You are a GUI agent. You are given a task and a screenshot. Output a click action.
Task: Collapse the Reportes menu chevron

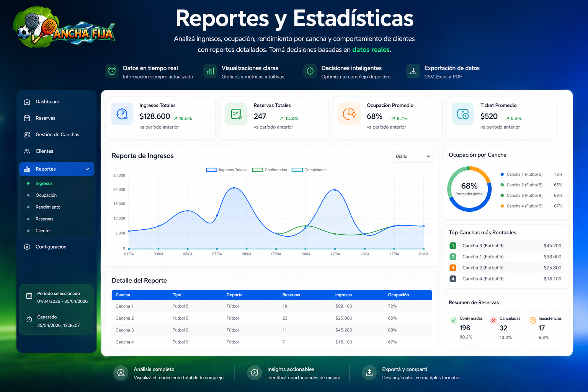click(87, 169)
